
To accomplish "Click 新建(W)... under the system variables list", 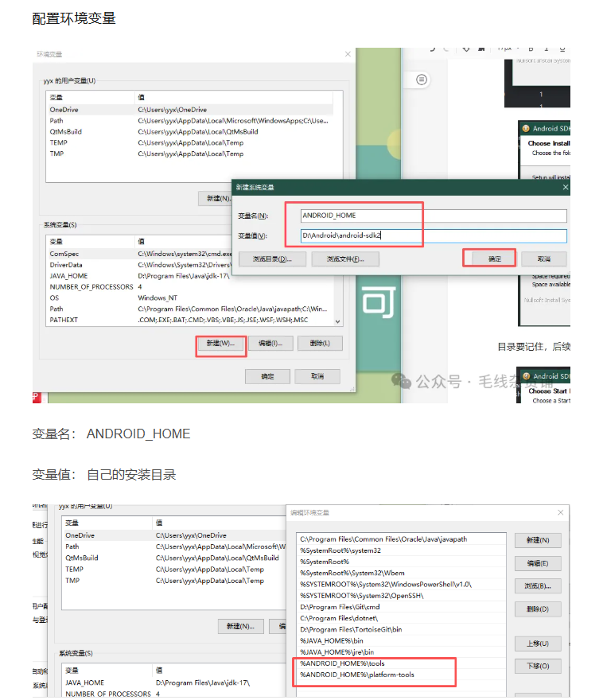I will coord(221,344).
